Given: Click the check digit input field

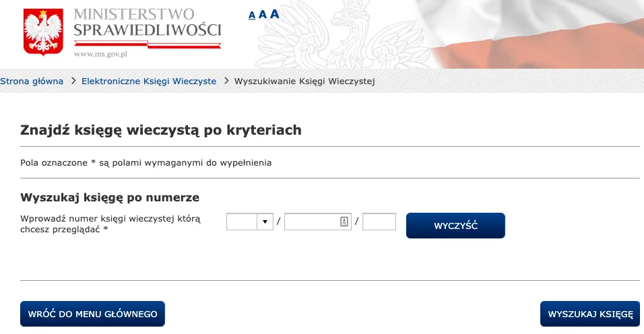Looking at the screenshot, I should pos(379,222).
